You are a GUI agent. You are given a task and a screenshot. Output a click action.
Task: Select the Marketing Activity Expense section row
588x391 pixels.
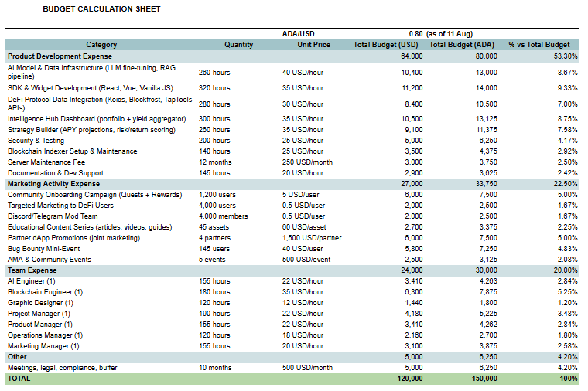53,185
